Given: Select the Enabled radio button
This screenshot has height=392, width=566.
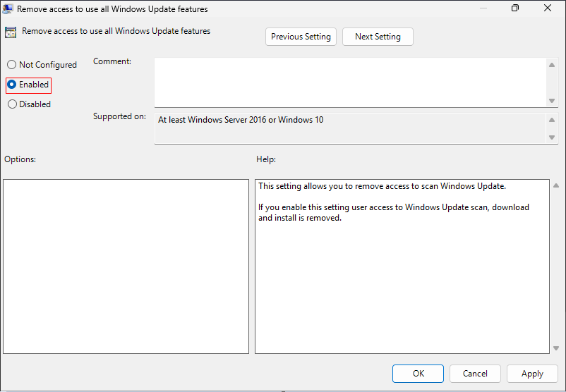Looking at the screenshot, I should point(12,85).
